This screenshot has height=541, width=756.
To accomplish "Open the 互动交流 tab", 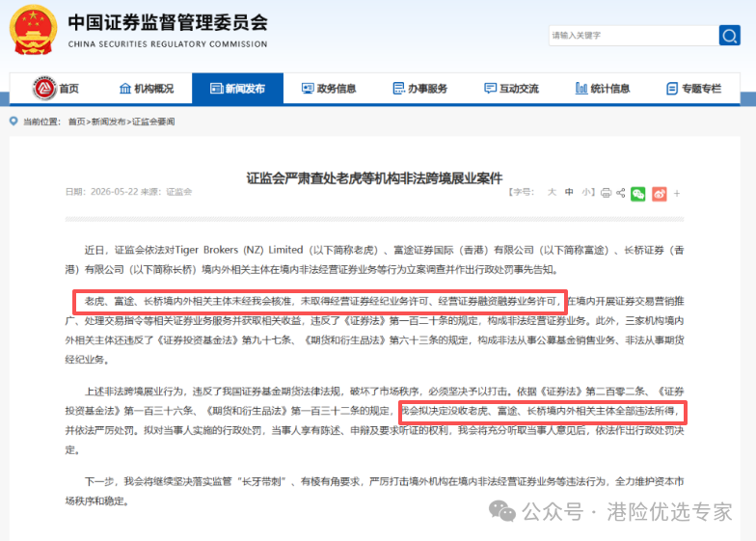I will pos(511,89).
